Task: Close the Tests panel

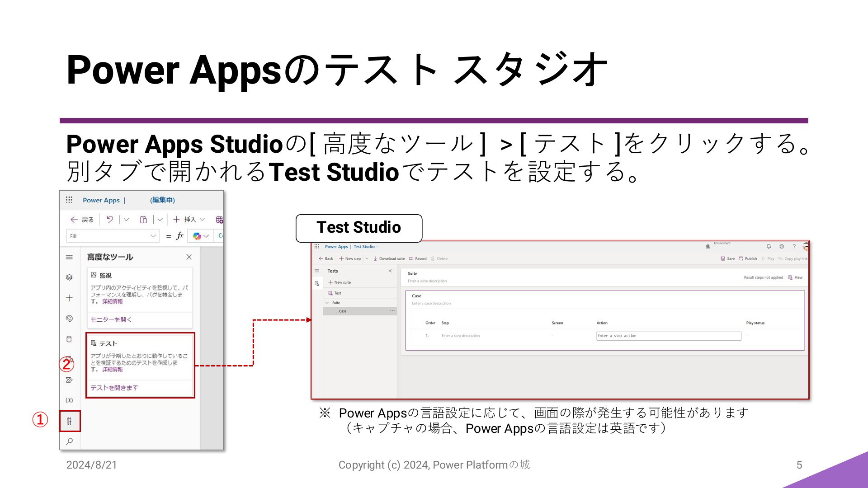Action: click(390, 271)
